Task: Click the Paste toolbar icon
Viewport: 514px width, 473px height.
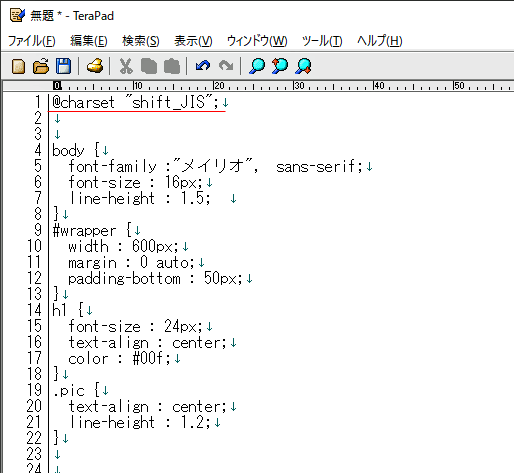Action: [172, 66]
